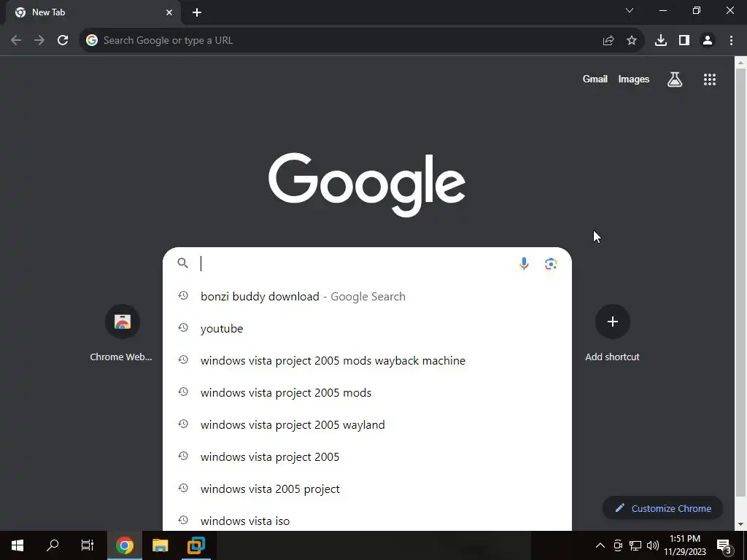Click the Add shortcut plus button
This screenshot has width=747, height=560.
tap(613, 322)
